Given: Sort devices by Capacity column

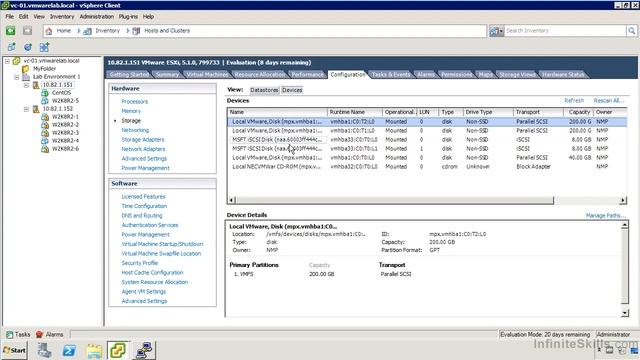Looking at the screenshot, I should click(x=578, y=112).
